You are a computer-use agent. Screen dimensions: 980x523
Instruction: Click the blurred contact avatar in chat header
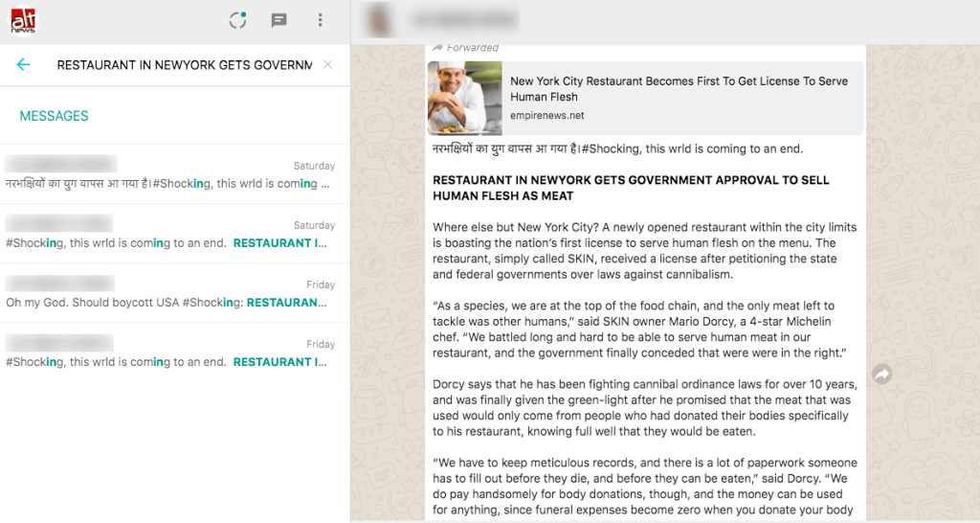click(x=379, y=21)
